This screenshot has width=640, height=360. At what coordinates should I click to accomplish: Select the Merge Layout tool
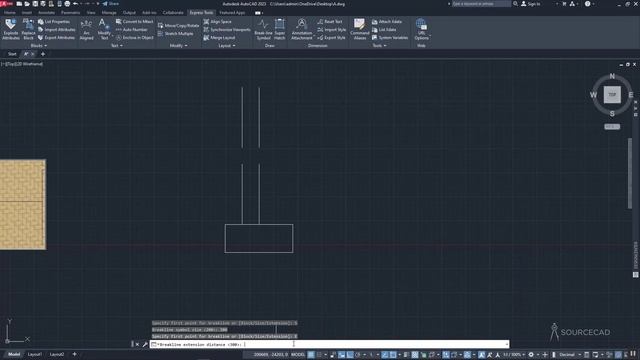[219, 38]
